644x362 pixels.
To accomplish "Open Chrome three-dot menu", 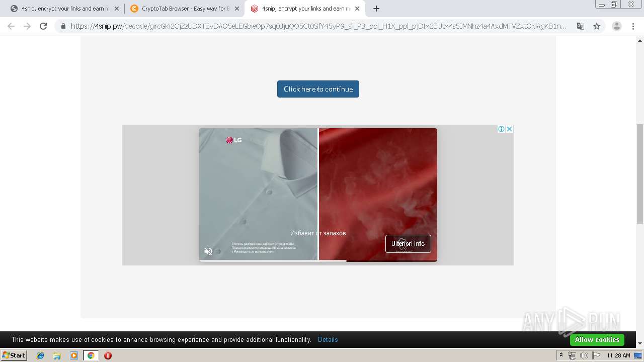I will (x=633, y=26).
